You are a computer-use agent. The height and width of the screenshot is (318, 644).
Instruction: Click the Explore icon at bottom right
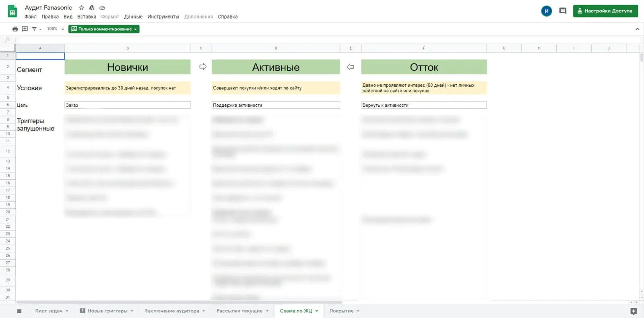634,311
